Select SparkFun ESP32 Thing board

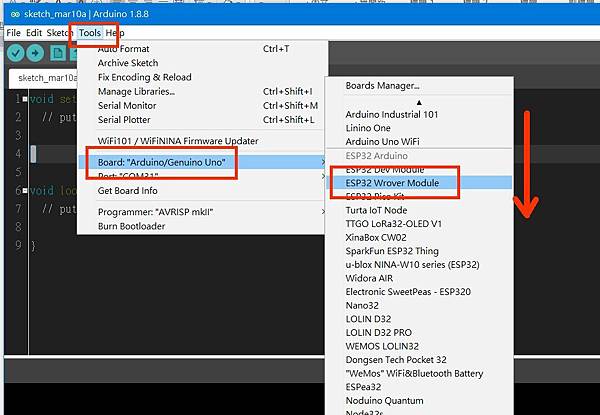(x=419, y=251)
